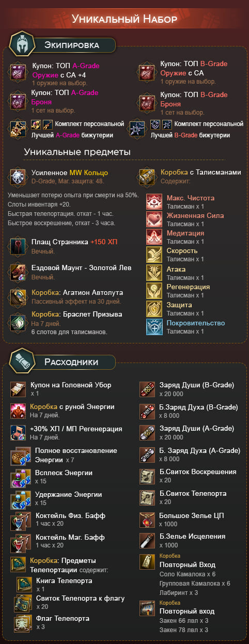
Task: Select the Б.Свиток Воскрешения scroll icon
Action: pyautogui.click(x=148, y=476)
